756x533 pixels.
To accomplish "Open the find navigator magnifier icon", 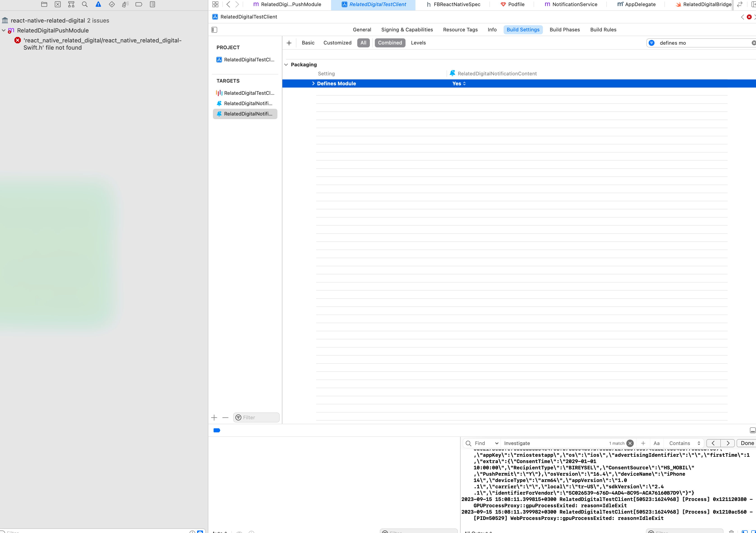I will pos(85,4).
